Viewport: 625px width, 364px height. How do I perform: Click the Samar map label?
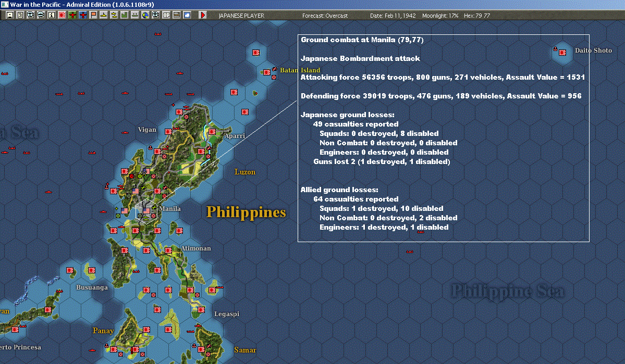[x=245, y=350]
